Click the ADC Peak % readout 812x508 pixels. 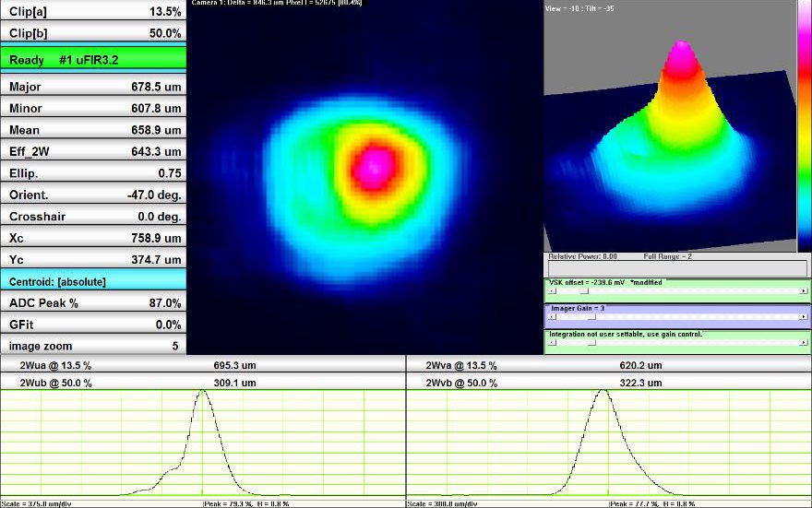tap(93, 302)
